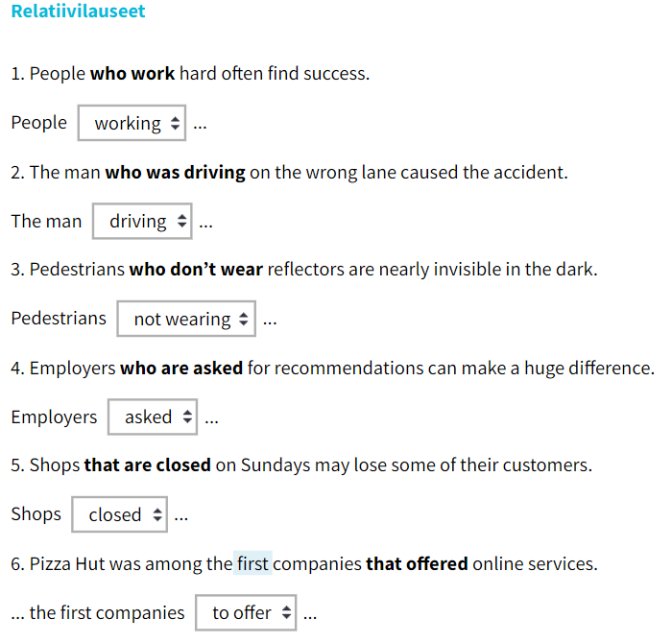Expand the "asked" dropdown selector
Viewport: 672px width, 643px height.
coord(153,417)
